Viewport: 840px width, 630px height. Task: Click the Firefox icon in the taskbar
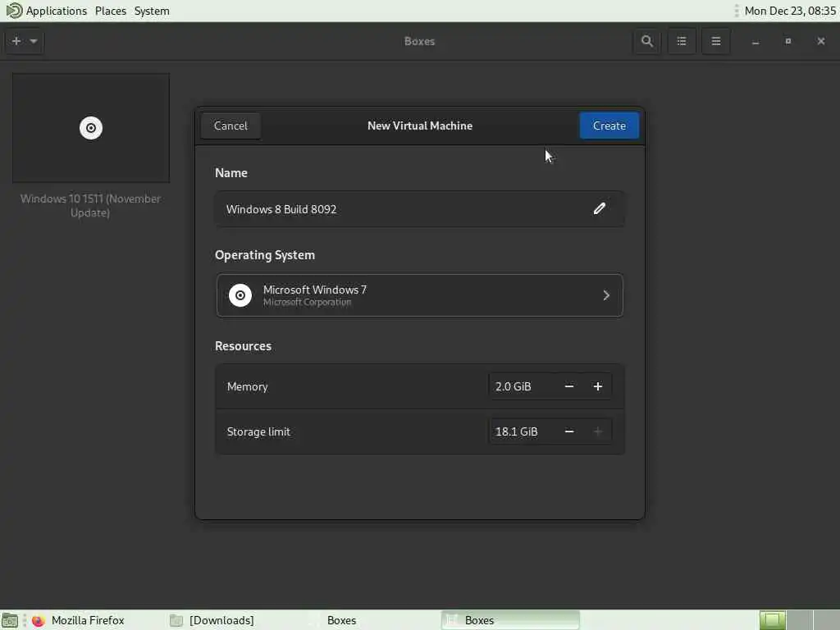tap(38, 620)
